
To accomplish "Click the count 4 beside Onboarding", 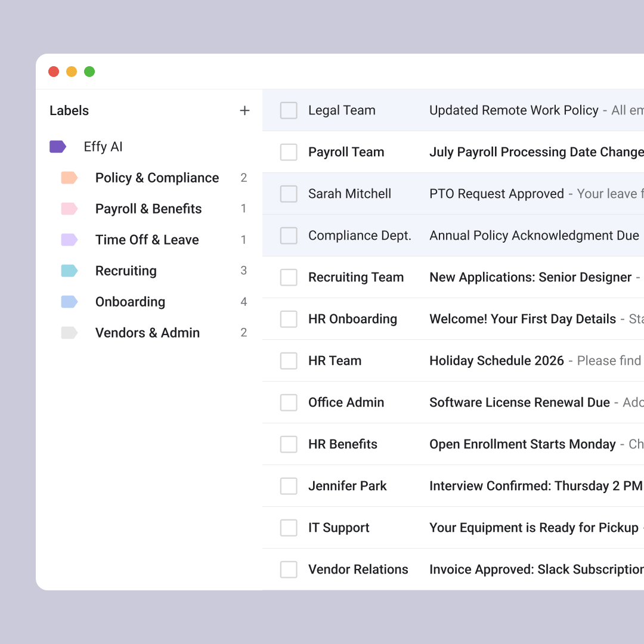I will (243, 302).
